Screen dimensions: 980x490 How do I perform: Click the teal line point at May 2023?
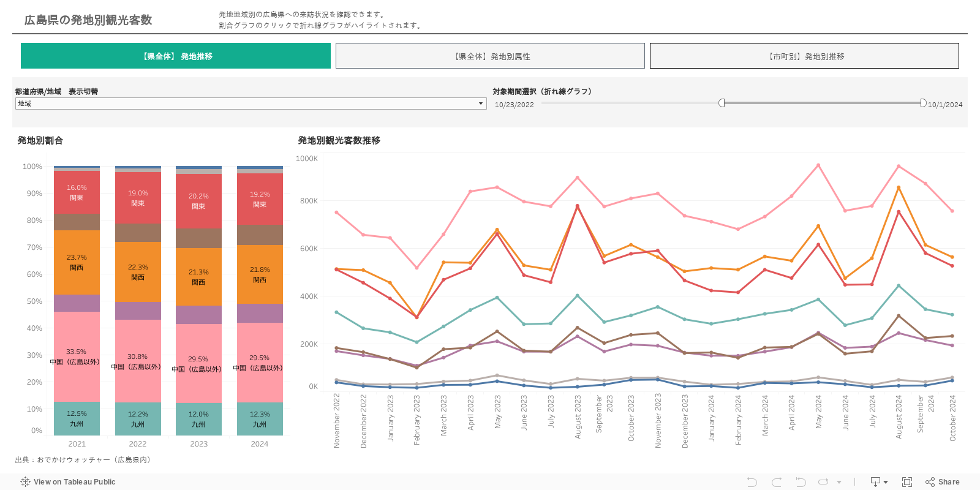click(x=497, y=298)
